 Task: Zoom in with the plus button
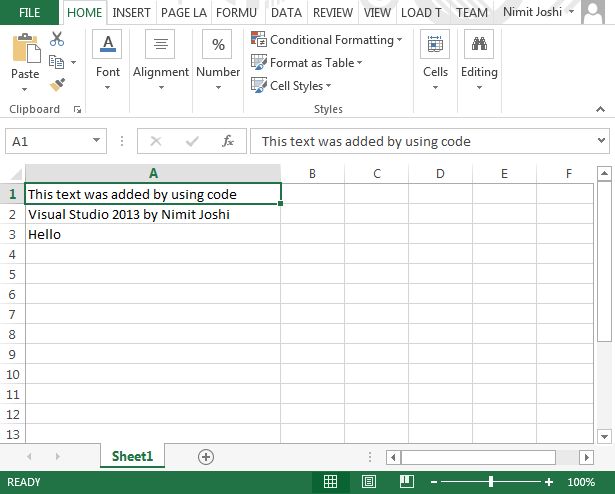(549, 482)
